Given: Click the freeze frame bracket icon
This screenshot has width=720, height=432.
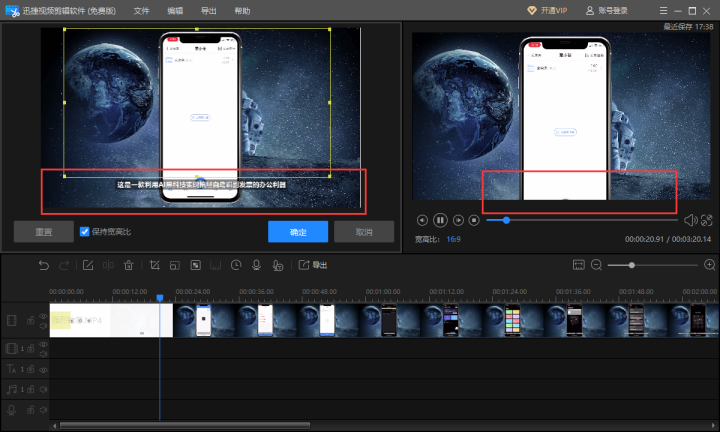Looking at the screenshot, I should point(215,265).
